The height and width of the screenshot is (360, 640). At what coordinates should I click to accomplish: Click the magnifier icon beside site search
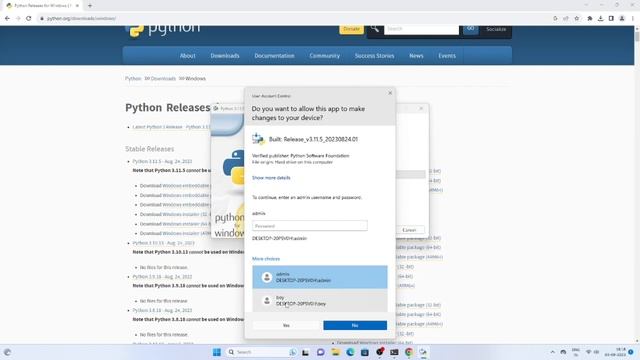pos(375,29)
